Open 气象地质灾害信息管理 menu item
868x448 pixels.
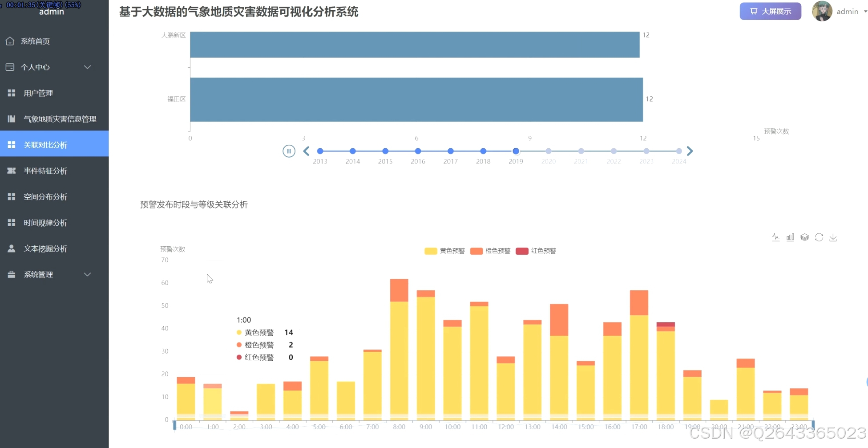(54, 118)
